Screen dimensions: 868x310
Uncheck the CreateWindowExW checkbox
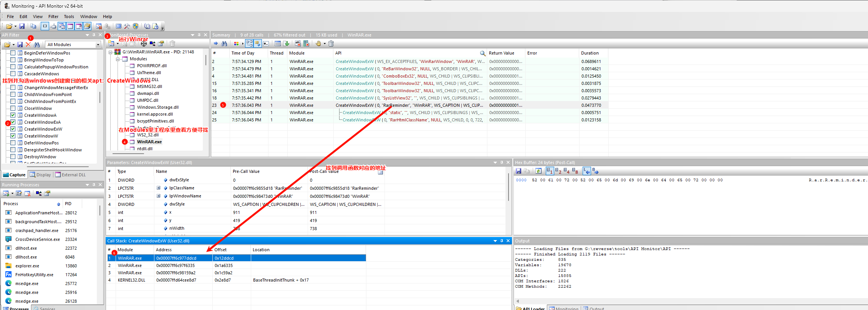pos(13,129)
